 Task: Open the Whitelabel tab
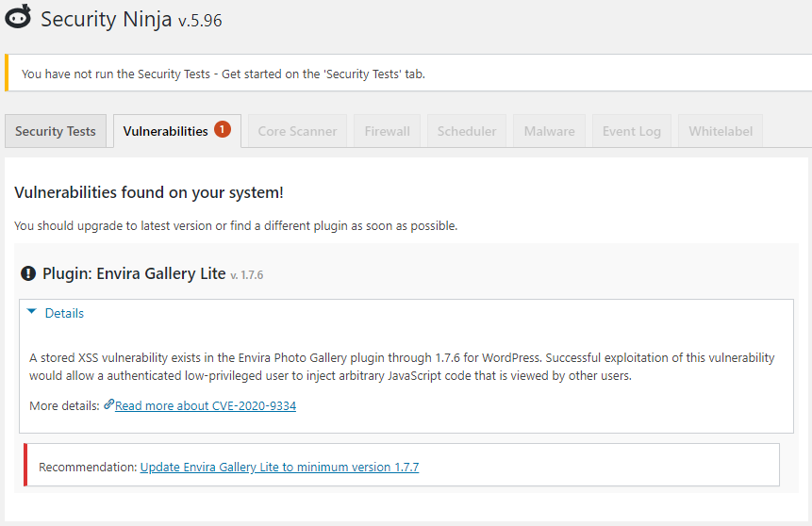pyautogui.click(x=721, y=131)
